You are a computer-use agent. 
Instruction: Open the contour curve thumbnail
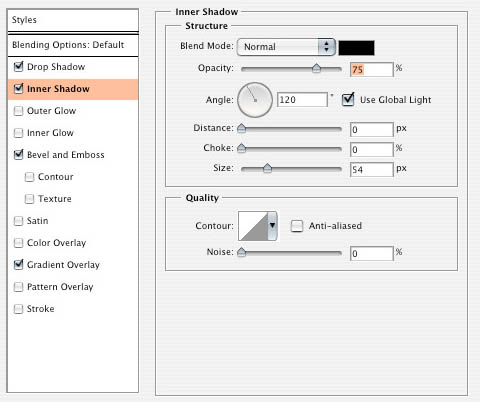coord(253,226)
